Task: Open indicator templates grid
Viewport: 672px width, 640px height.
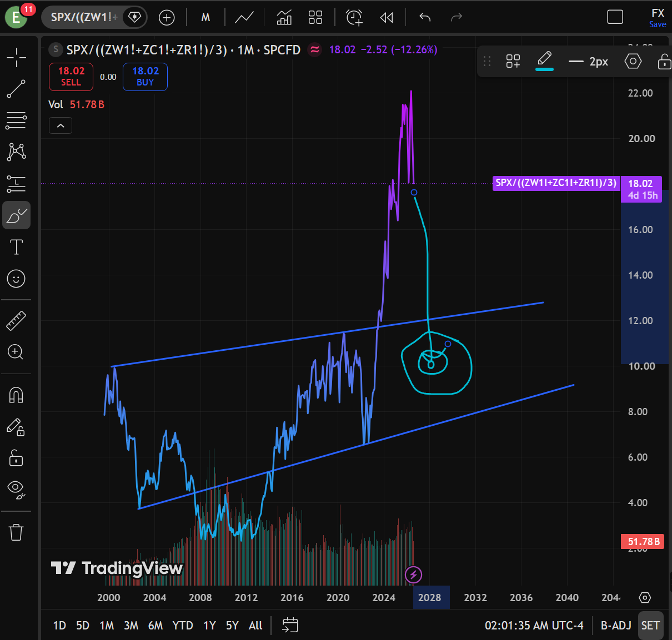Action: coord(315,18)
